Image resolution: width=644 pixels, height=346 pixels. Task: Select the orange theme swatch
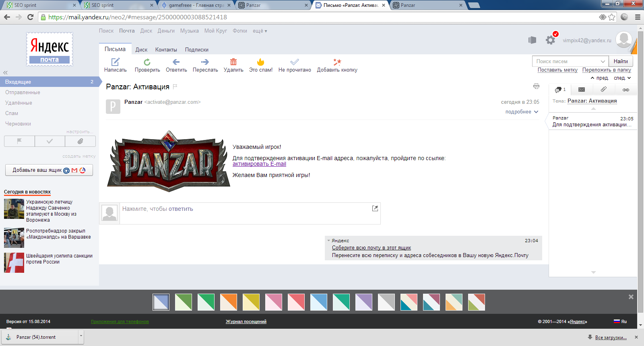[229, 302]
